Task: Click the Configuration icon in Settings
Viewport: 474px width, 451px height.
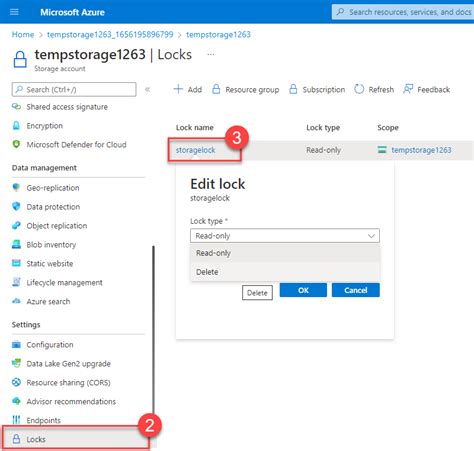Action: coord(16,344)
